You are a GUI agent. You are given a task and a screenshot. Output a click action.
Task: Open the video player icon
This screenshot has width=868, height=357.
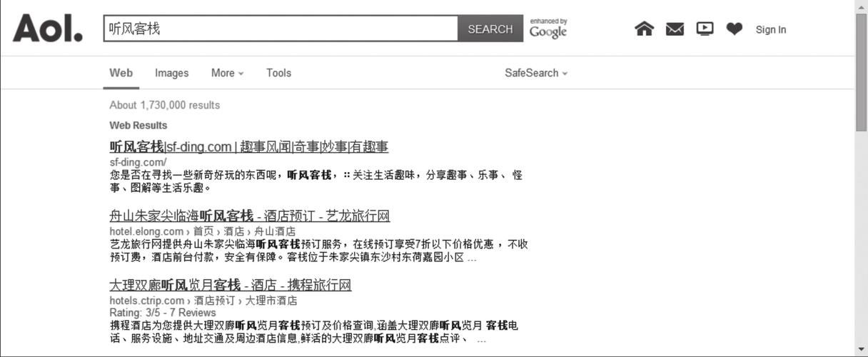(x=705, y=29)
